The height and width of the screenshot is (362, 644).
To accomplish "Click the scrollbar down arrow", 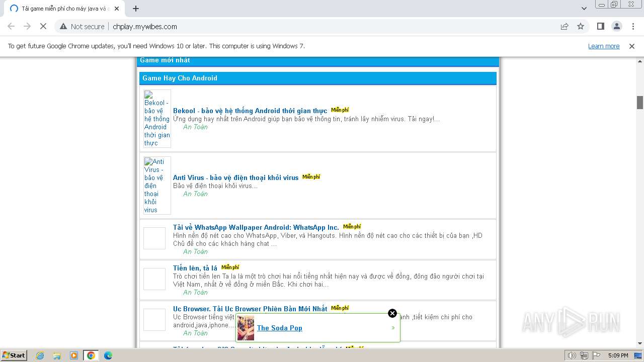I will 640,344.
